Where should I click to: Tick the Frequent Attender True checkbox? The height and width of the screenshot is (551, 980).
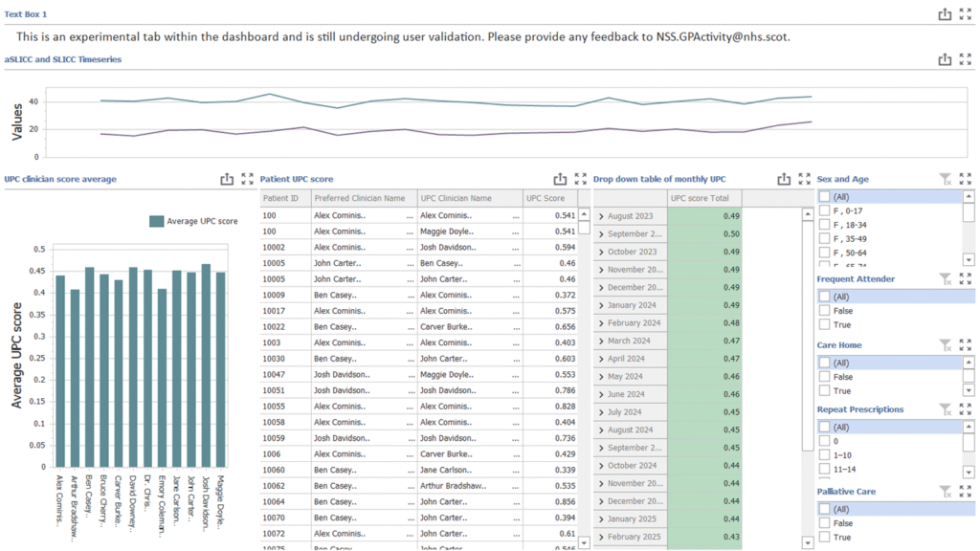click(x=824, y=325)
